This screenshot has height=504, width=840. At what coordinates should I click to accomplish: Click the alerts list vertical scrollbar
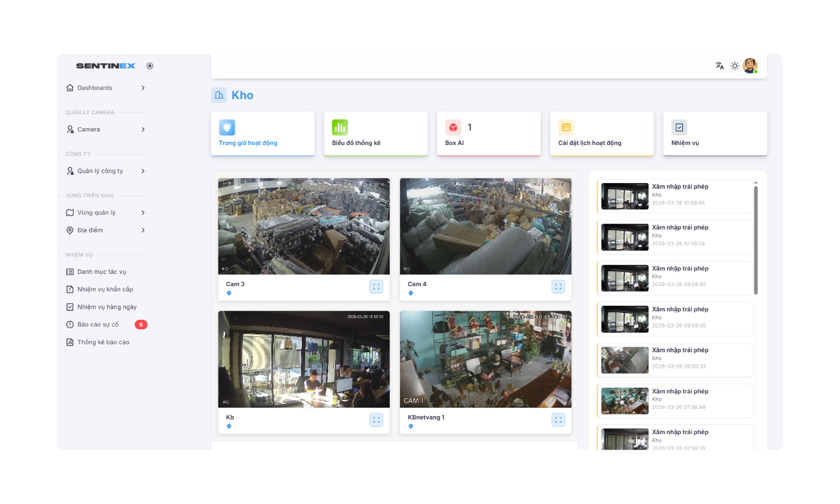coord(755,241)
